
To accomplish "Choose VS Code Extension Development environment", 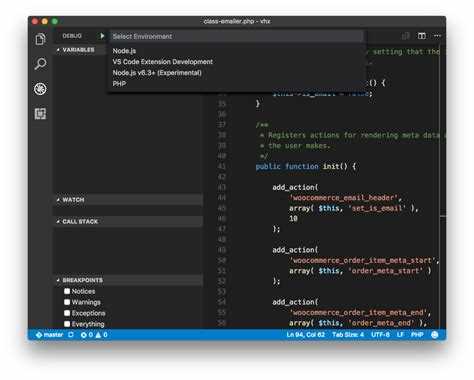I will click(237, 62).
